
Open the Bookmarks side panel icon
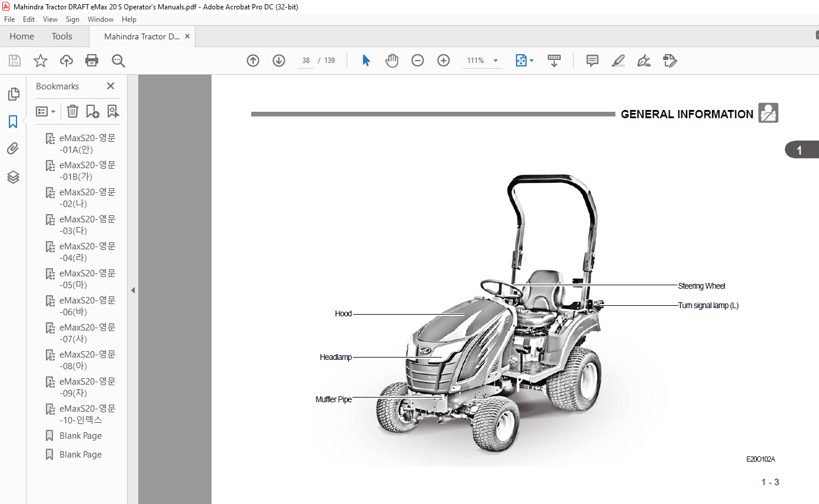click(x=13, y=122)
